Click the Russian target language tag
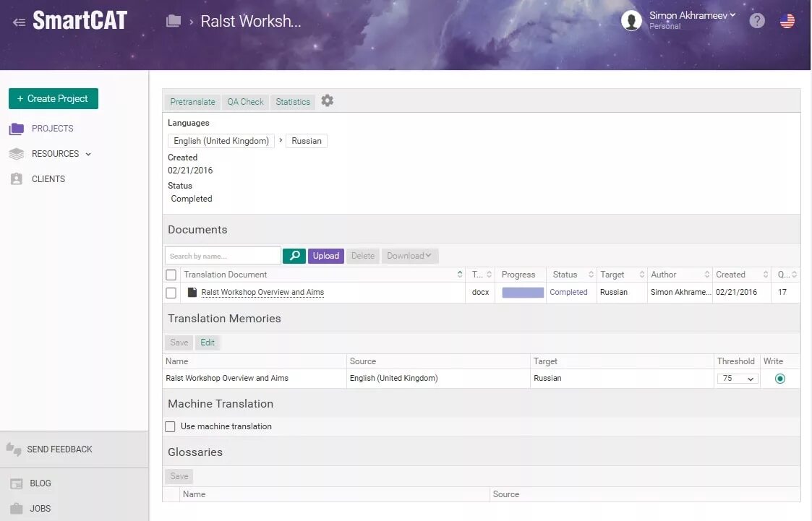 (x=307, y=141)
